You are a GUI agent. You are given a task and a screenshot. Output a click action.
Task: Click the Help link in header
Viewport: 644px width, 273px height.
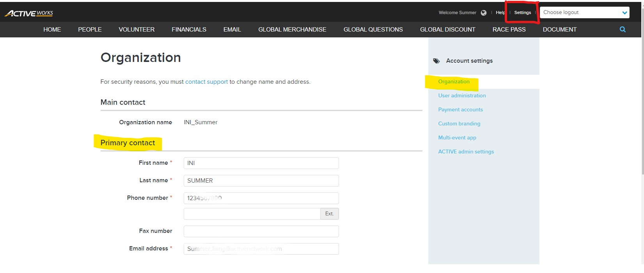click(500, 12)
